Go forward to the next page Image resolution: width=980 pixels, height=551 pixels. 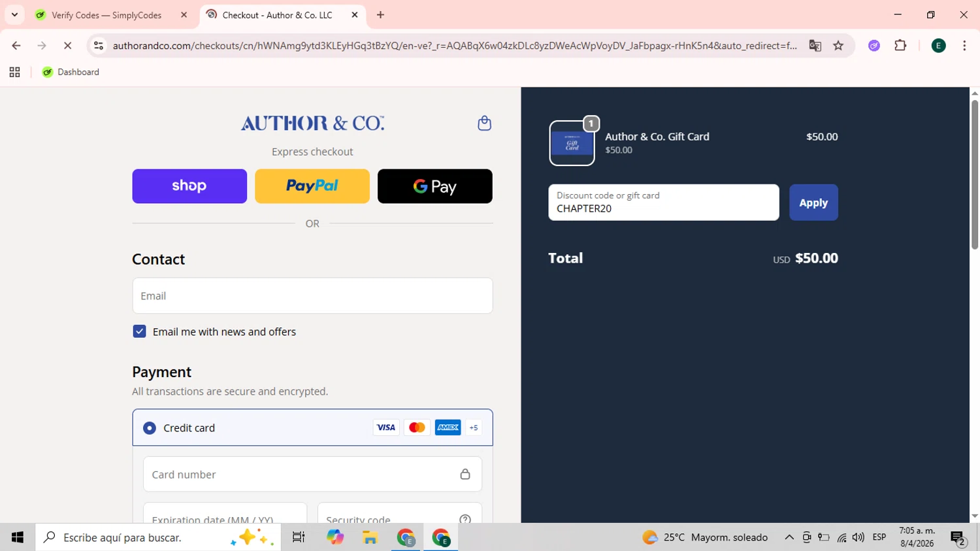[x=42, y=46]
